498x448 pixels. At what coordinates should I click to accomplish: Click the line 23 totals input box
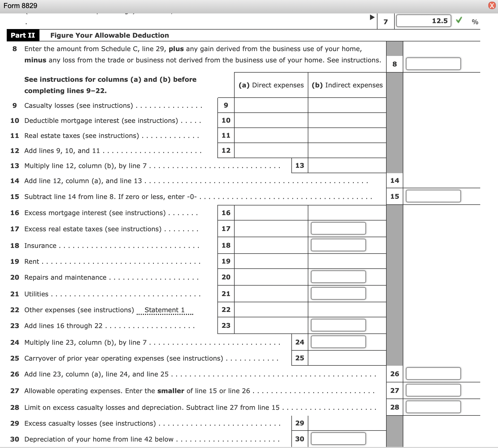pyautogui.click(x=338, y=325)
